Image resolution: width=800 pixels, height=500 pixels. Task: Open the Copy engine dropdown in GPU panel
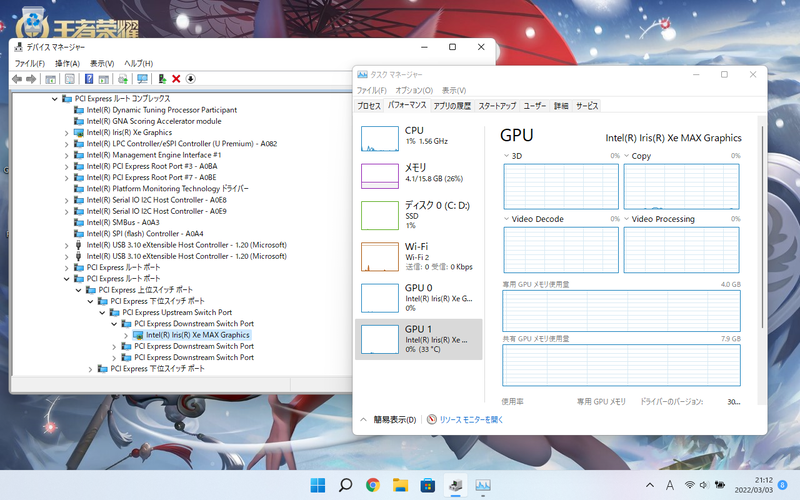[627, 156]
